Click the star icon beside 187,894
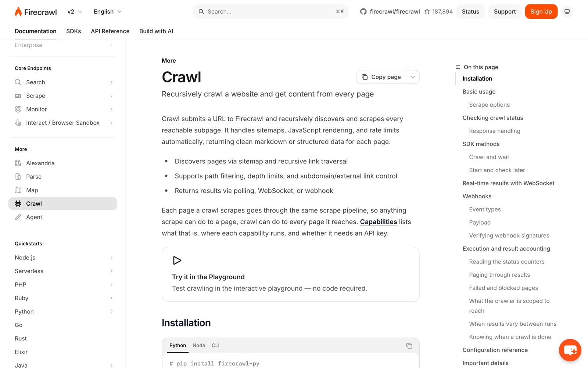This screenshot has height=368, width=588. tap(427, 12)
